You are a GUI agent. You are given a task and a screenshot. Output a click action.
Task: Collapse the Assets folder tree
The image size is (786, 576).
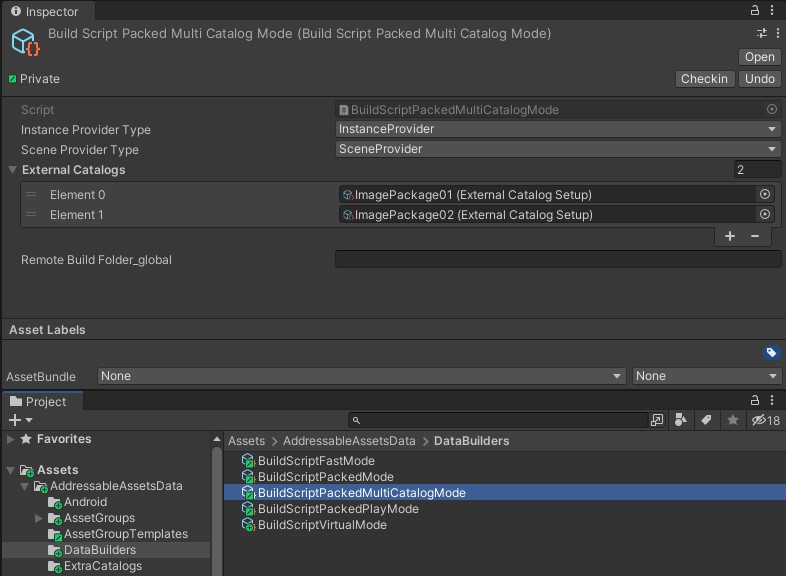pos(11,470)
